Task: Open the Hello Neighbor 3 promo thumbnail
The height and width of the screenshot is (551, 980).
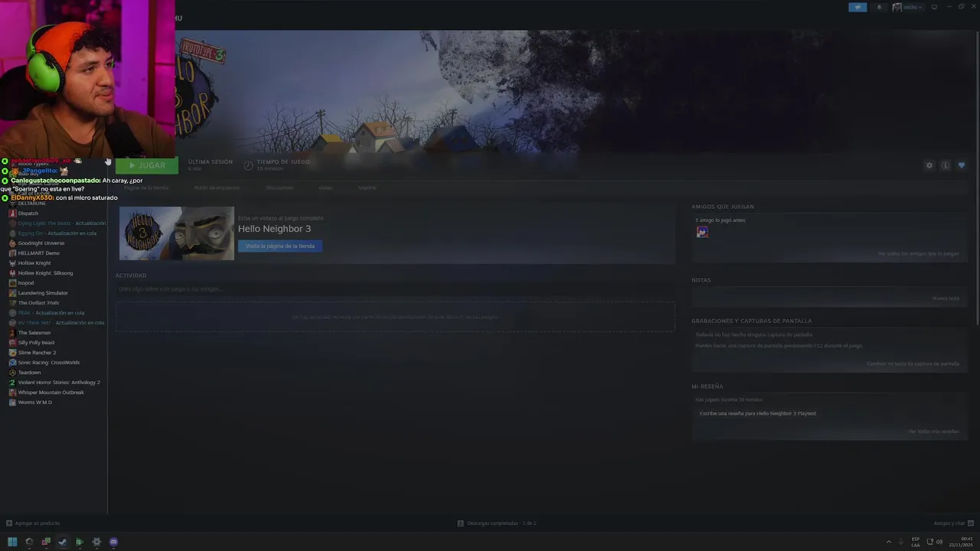Action: click(x=177, y=233)
